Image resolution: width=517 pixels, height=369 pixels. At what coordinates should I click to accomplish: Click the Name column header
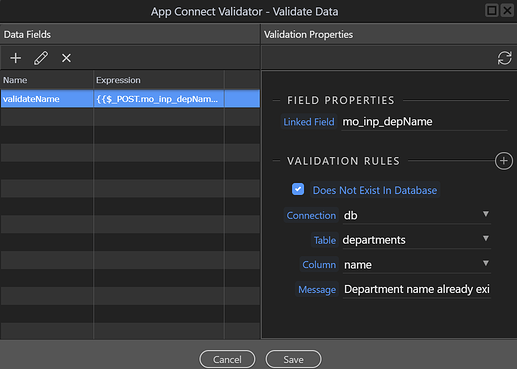coord(47,80)
